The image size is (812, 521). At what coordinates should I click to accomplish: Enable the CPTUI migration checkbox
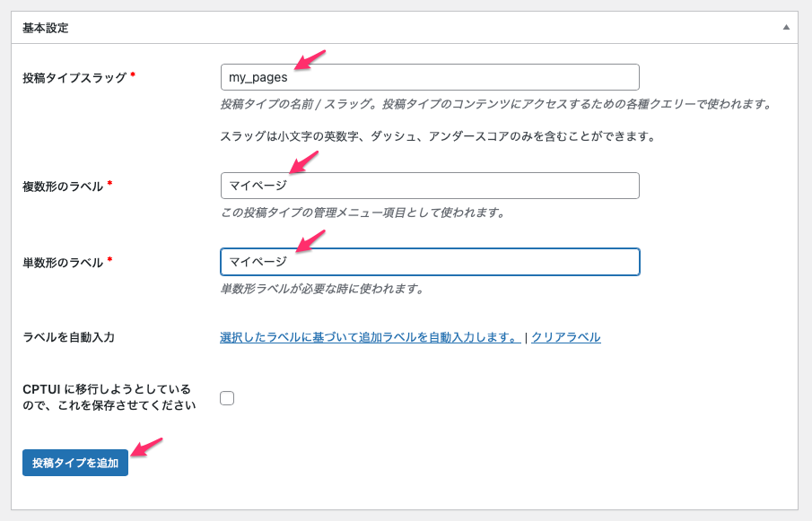coord(227,398)
